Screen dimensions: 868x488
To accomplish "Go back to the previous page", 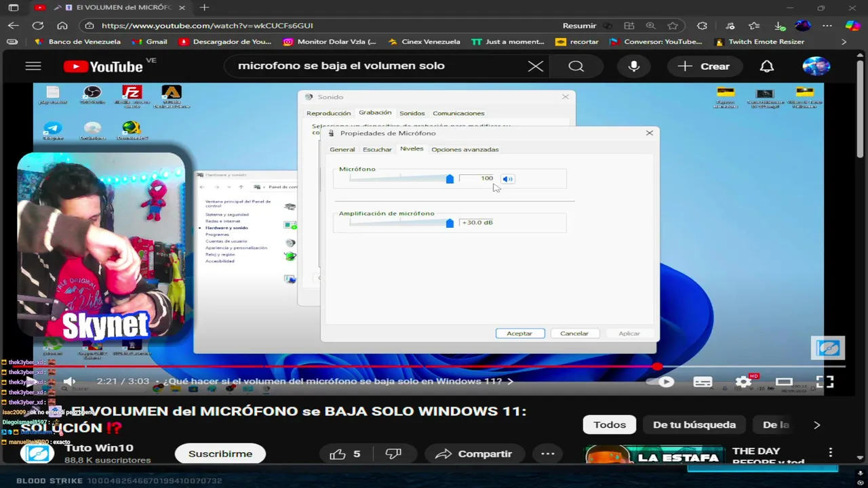I will [x=14, y=26].
